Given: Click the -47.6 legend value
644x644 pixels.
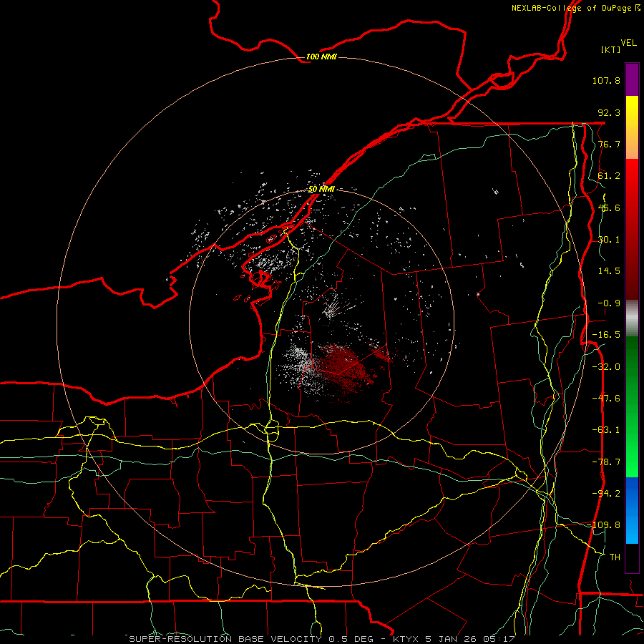Looking at the screenshot, I should (606, 399).
